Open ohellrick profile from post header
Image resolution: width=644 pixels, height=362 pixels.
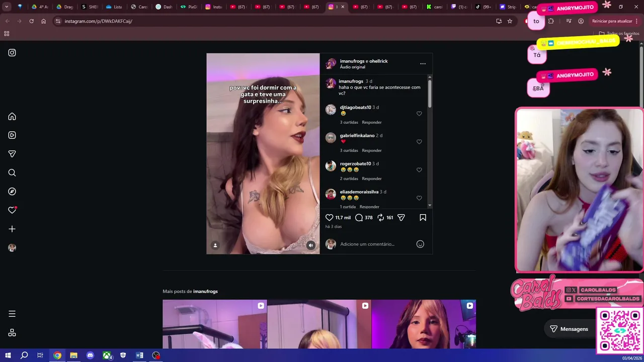tap(379, 61)
